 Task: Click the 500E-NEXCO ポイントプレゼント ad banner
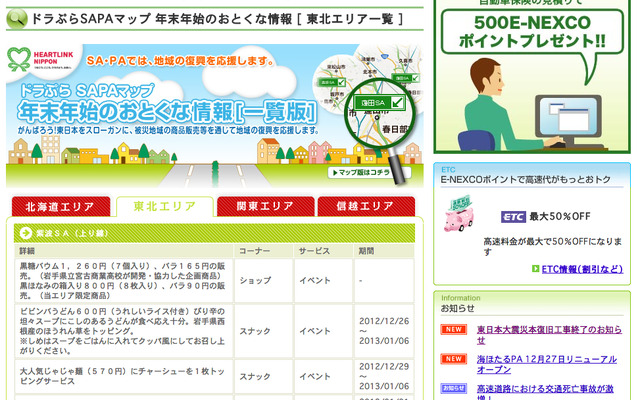tap(532, 76)
